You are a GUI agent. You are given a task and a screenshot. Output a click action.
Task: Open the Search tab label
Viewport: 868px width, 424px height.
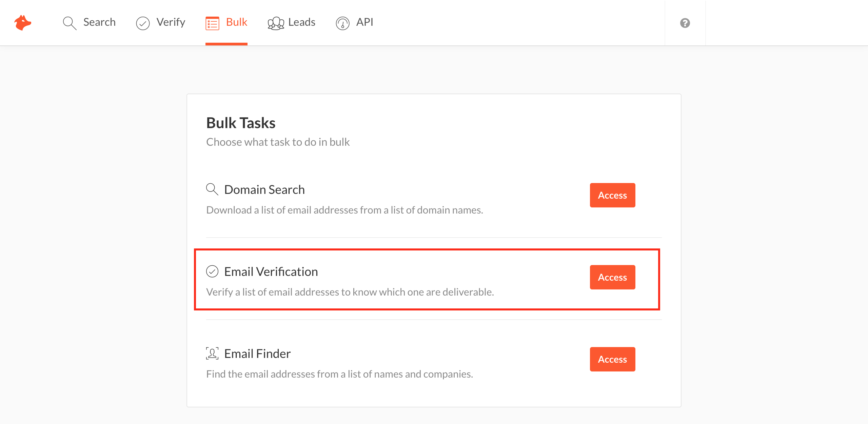(x=99, y=22)
